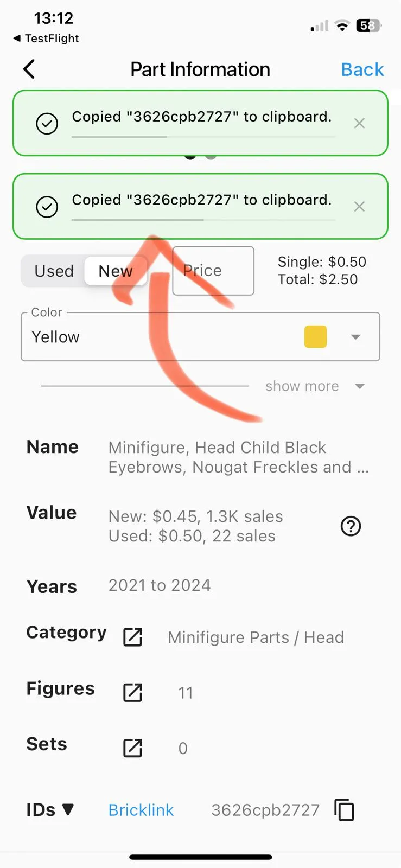The width and height of the screenshot is (401, 868).
Task: Open Figures external link icon
Action: point(132,692)
